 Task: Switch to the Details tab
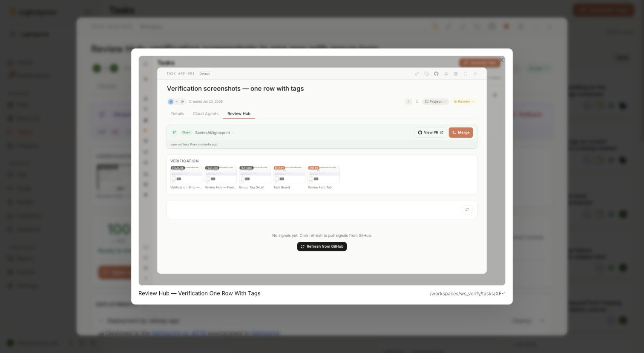177,114
